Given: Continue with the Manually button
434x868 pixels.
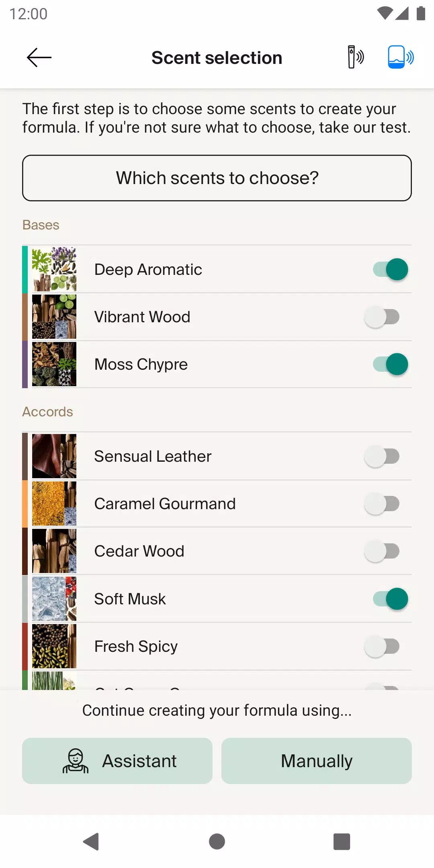Looking at the screenshot, I should point(317,761).
